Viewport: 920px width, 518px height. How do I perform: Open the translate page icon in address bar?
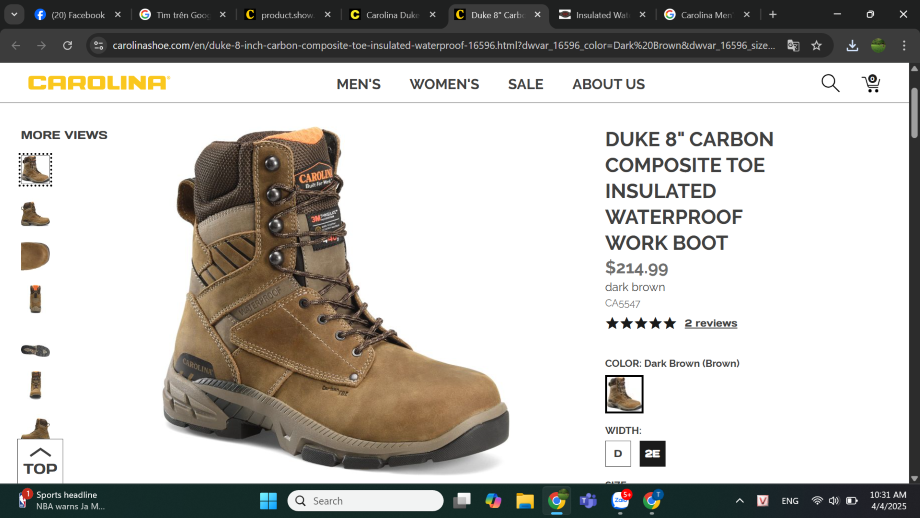(x=793, y=45)
